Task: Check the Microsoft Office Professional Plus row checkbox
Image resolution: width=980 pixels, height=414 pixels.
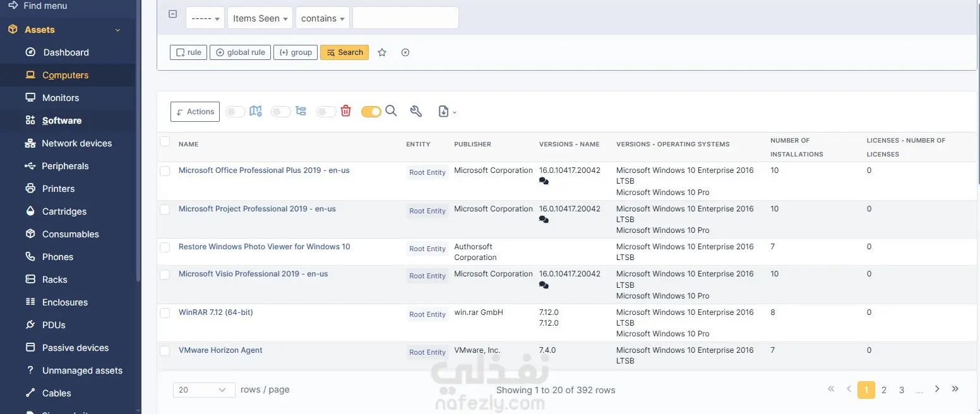Action: (x=165, y=171)
